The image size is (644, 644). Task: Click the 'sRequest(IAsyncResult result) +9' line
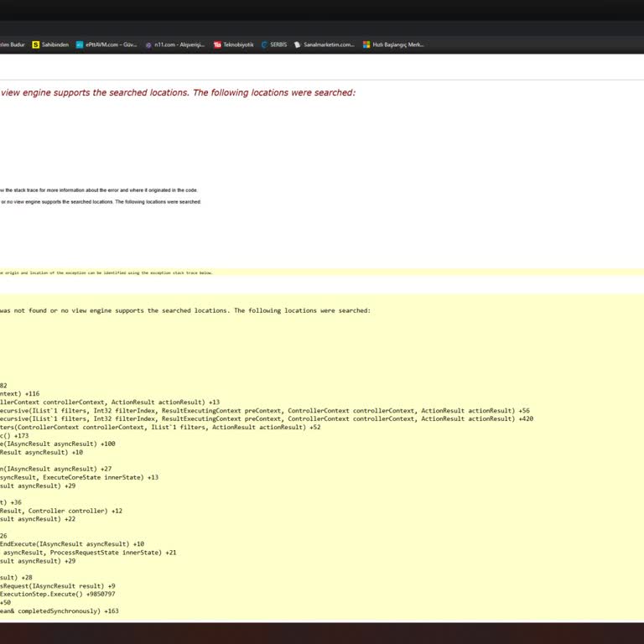[58, 585]
